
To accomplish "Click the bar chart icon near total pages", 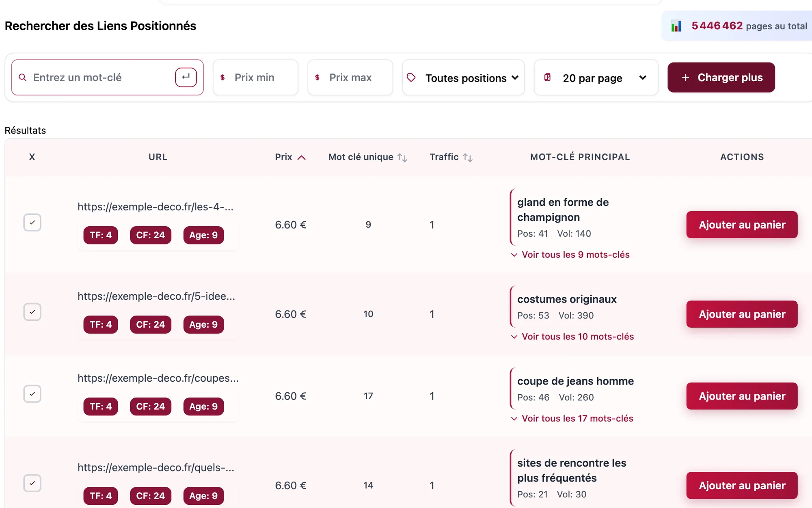I will pos(676,26).
